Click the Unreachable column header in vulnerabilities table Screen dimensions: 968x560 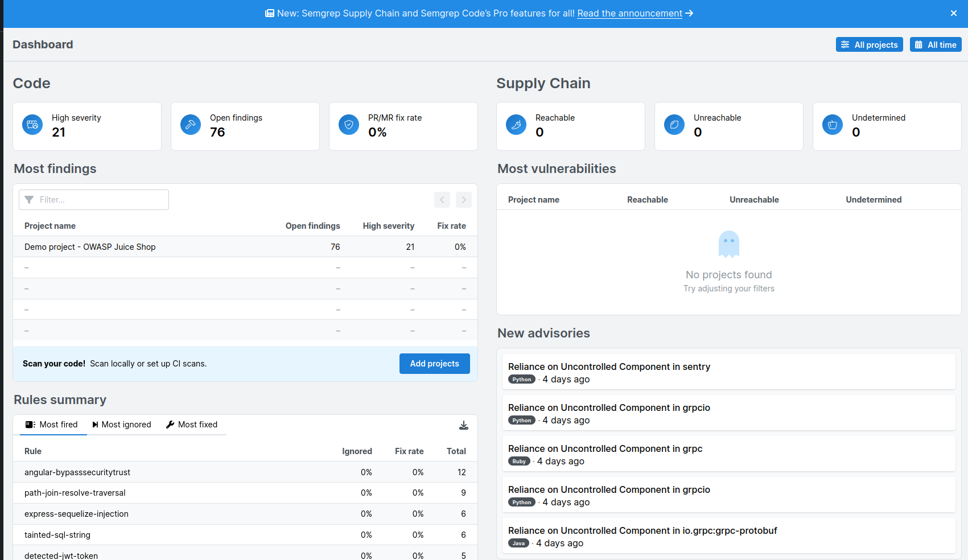[755, 200]
